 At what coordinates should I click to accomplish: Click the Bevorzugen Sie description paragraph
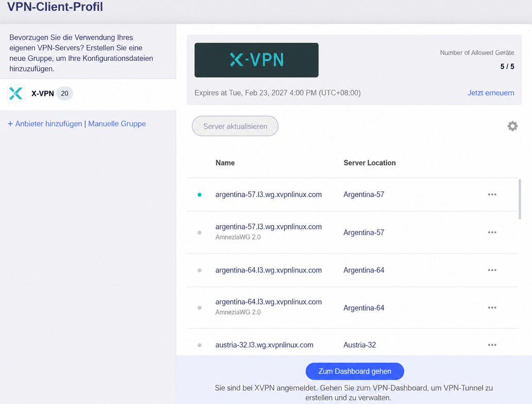pos(81,53)
